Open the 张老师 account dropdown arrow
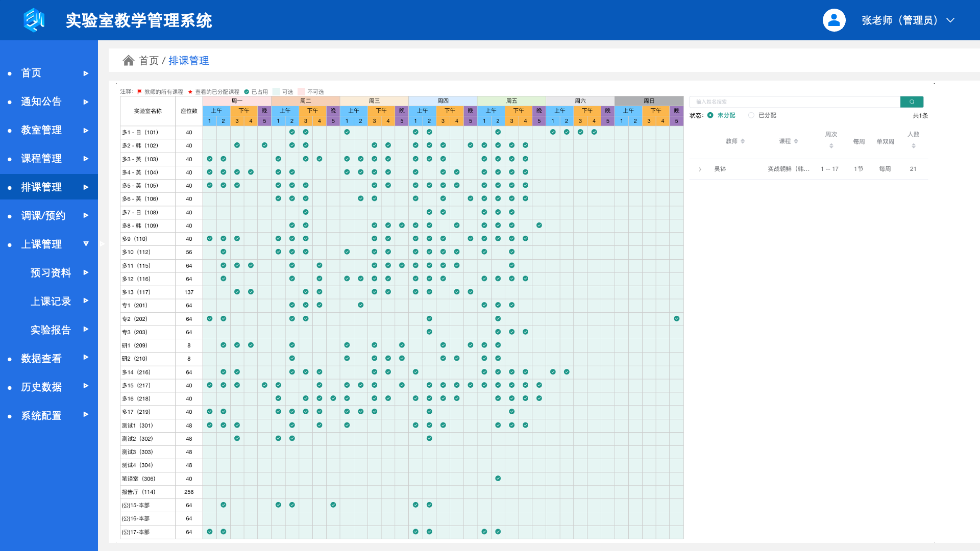980x551 pixels. pos(950,20)
